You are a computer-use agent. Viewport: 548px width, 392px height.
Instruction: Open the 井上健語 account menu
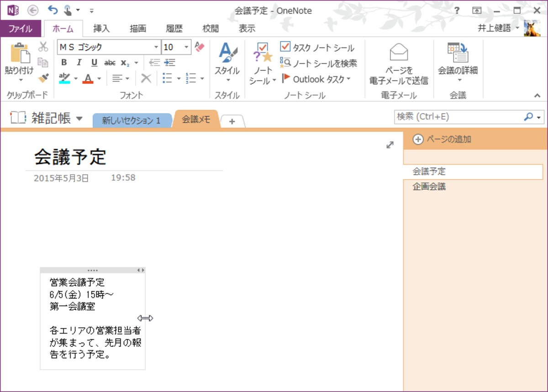[x=499, y=28]
